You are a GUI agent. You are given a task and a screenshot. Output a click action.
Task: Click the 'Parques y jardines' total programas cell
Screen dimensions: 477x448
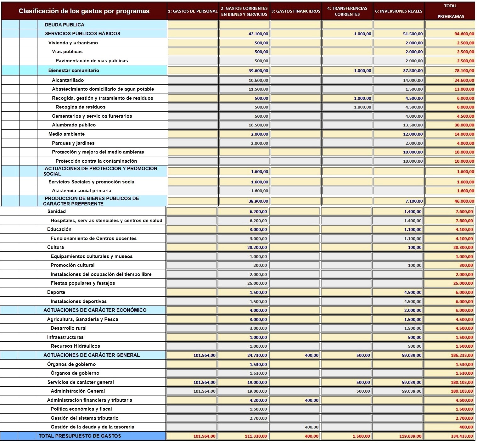point(450,143)
